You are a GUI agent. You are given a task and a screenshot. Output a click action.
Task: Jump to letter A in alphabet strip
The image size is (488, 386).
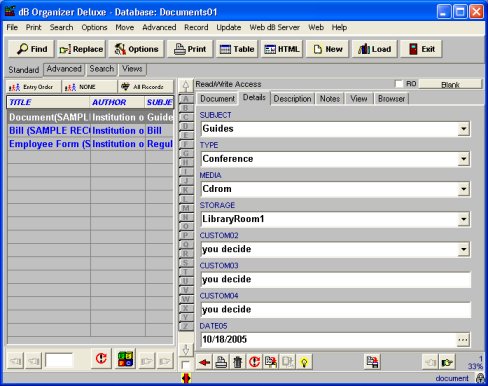186,99
